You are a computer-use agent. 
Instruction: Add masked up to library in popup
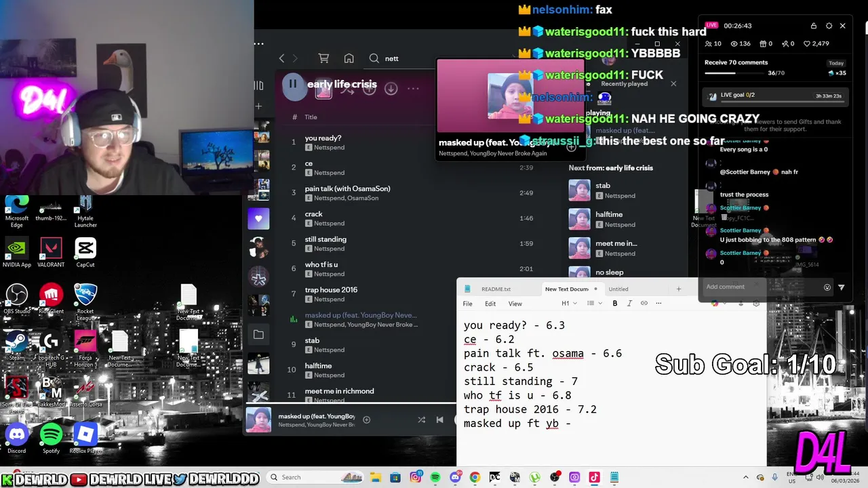571,146
